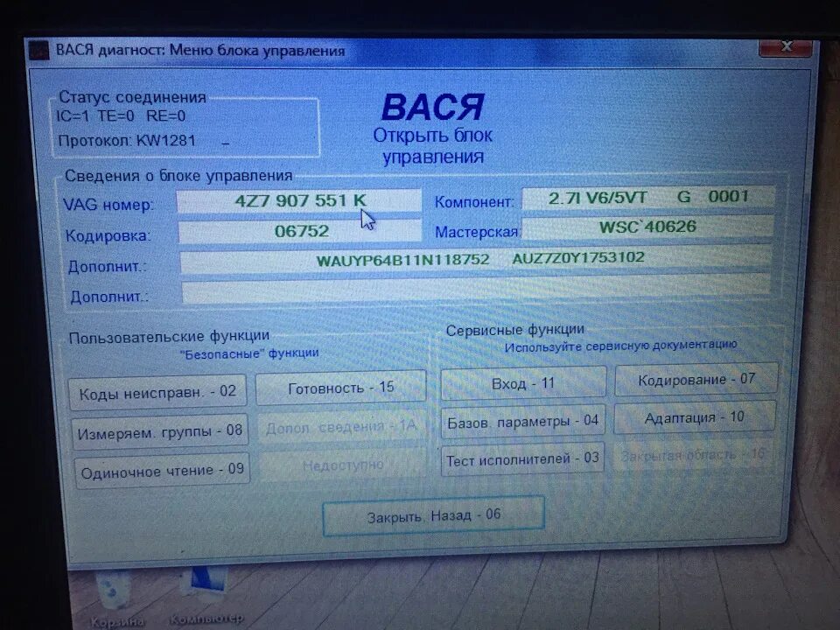
Task: Click Допол. сведения - 1A button
Action: point(341,426)
